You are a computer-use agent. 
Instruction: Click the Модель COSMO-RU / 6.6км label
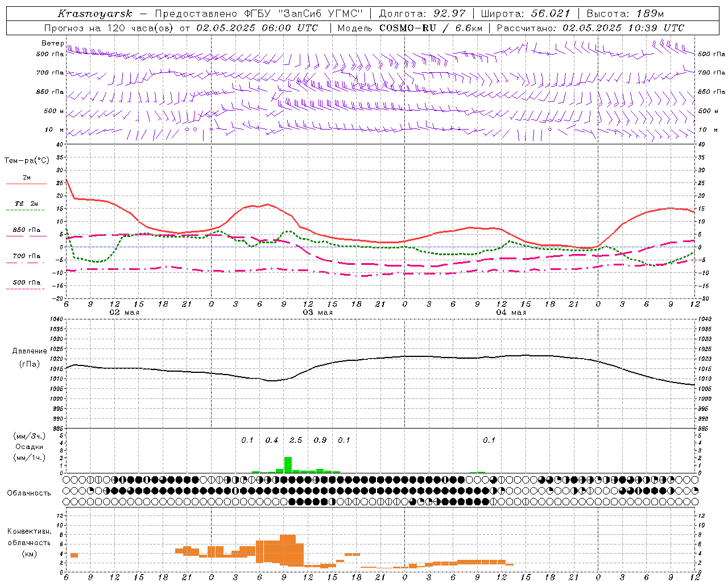tap(409, 28)
